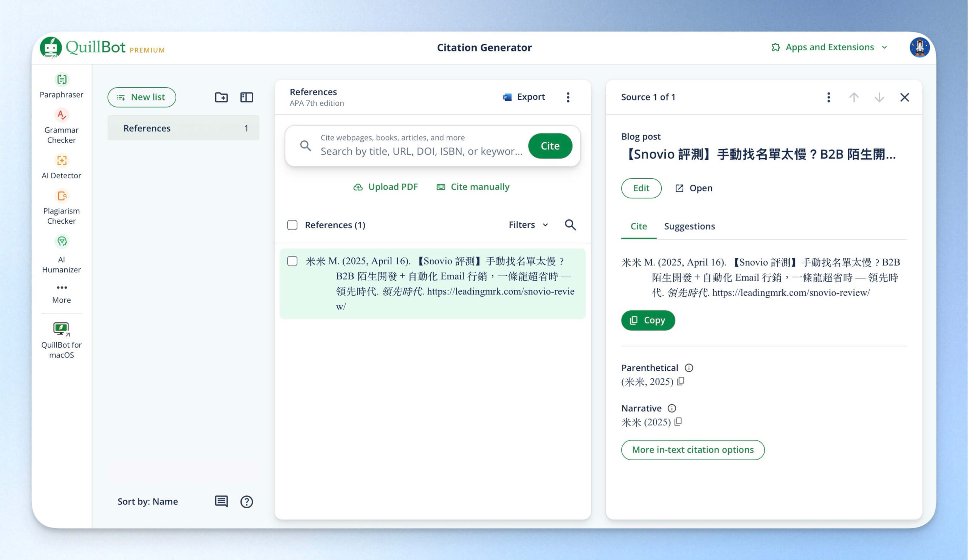Click the new folder icon
Image resolution: width=968 pixels, height=560 pixels.
[x=221, y=97]
